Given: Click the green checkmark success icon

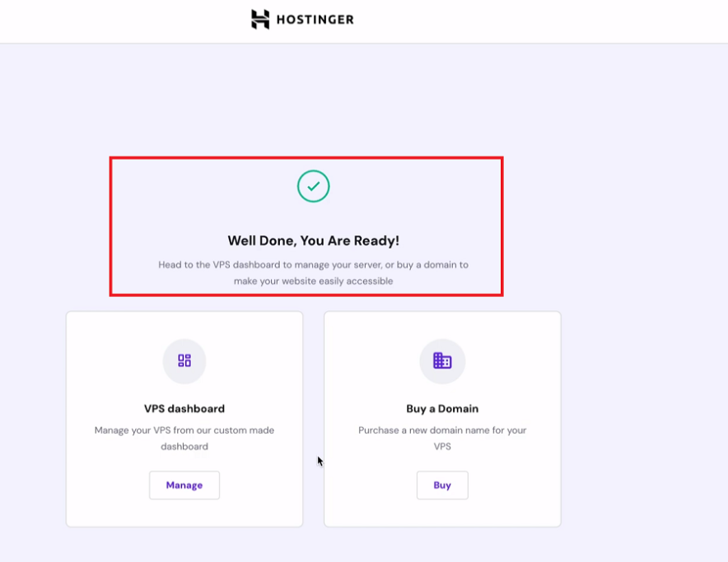Looking at the screenshot, I should (313, 187).
